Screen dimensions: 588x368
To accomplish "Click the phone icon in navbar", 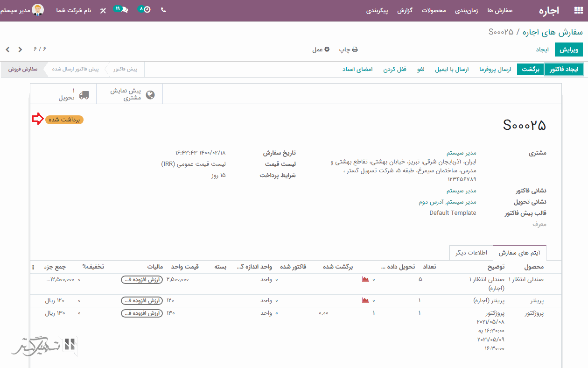I will click(x=163, y=10).
